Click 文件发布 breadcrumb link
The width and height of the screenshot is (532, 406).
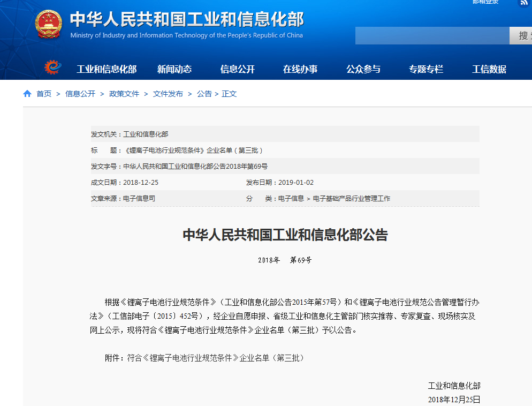coord(168,94)
